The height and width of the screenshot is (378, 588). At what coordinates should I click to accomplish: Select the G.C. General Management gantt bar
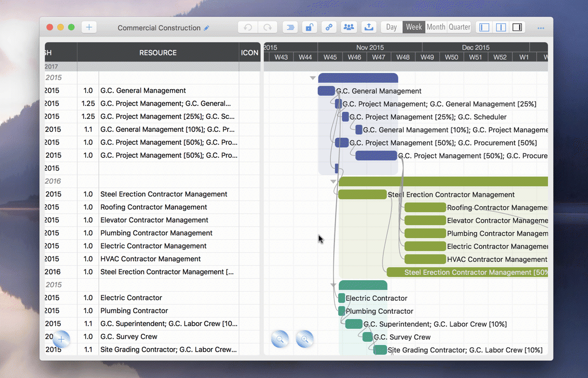(326, 91)
